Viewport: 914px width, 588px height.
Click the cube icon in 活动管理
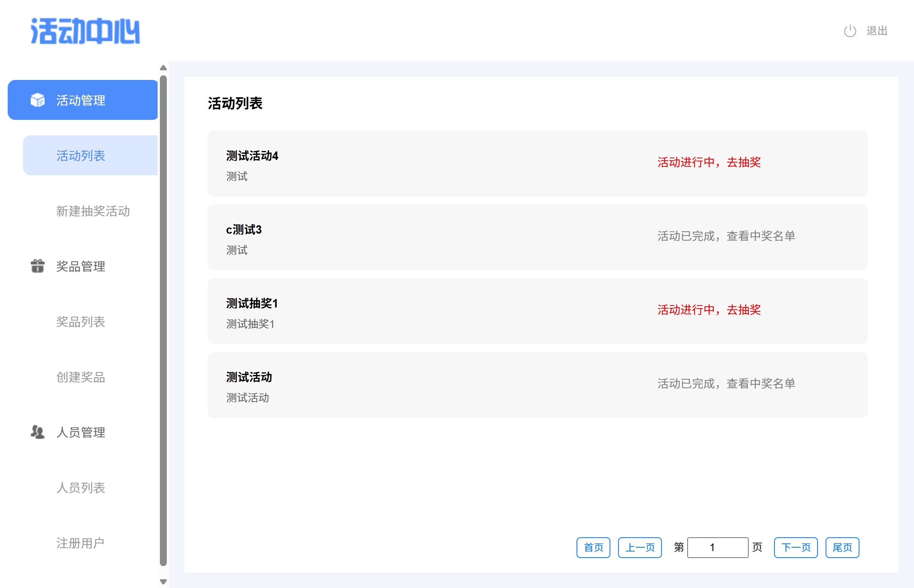click(x=38, y=100)
